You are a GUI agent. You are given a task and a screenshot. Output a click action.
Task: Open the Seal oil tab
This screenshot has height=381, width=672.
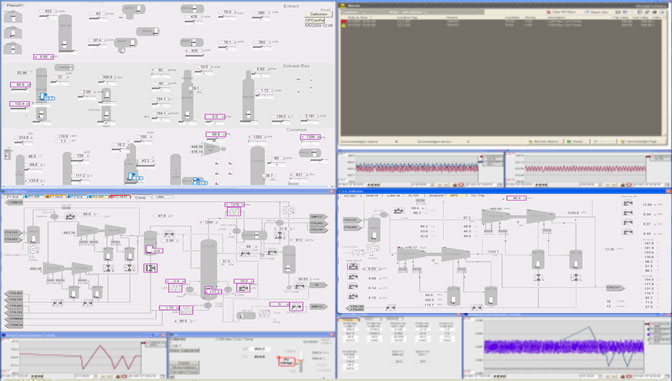(x=372, y=195)
